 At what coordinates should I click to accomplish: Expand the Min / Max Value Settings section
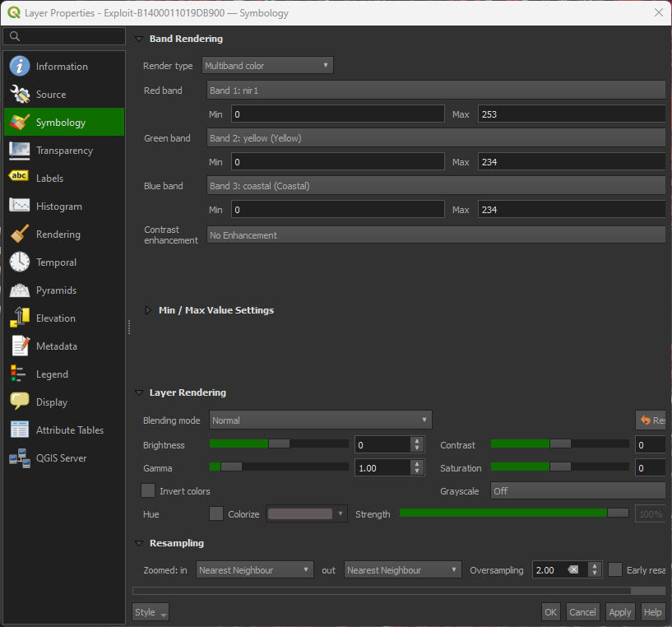[x=148, y=310]
